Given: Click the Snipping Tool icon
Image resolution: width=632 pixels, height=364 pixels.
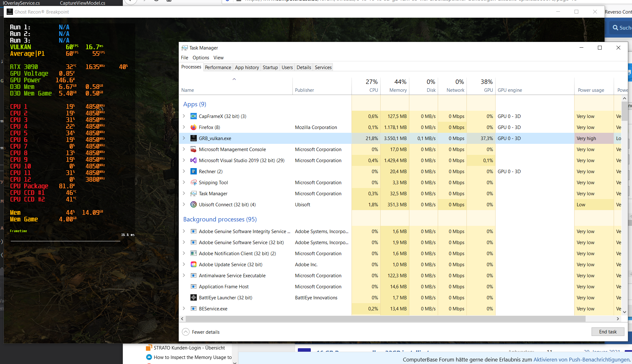Looking at the screenshot, I should click(x=194, y=183).
